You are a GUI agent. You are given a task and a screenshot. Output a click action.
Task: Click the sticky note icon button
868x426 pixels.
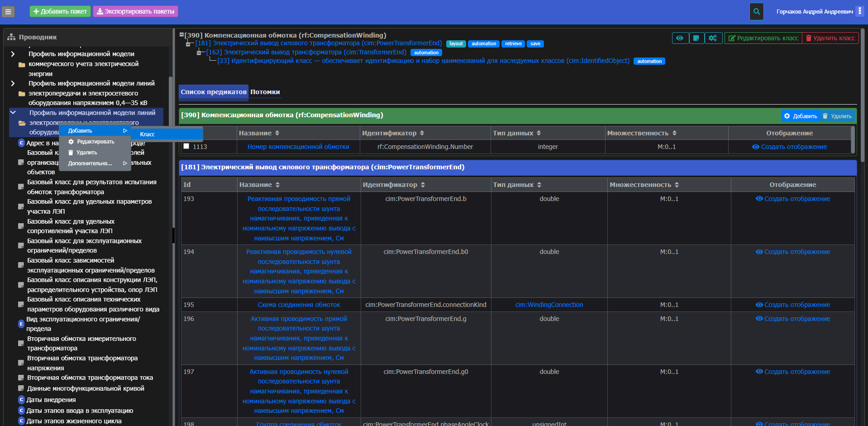696,38
